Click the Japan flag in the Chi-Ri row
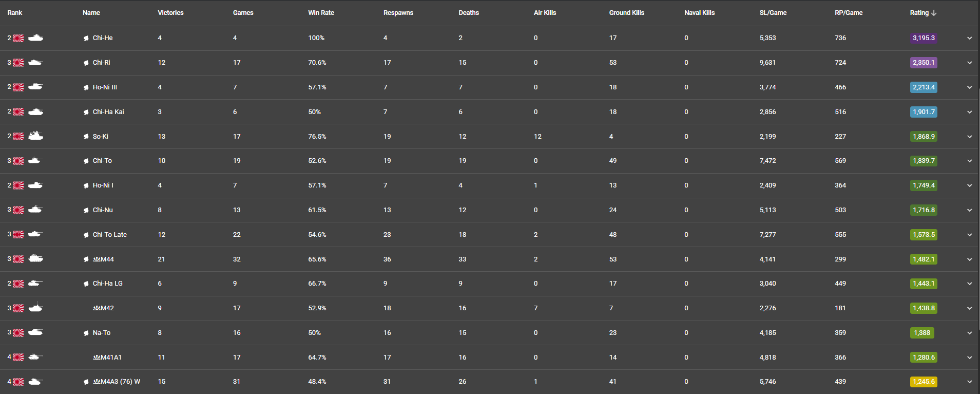This screenshot has width=980, height=394. pyautogui.click(x=18, y=63)
